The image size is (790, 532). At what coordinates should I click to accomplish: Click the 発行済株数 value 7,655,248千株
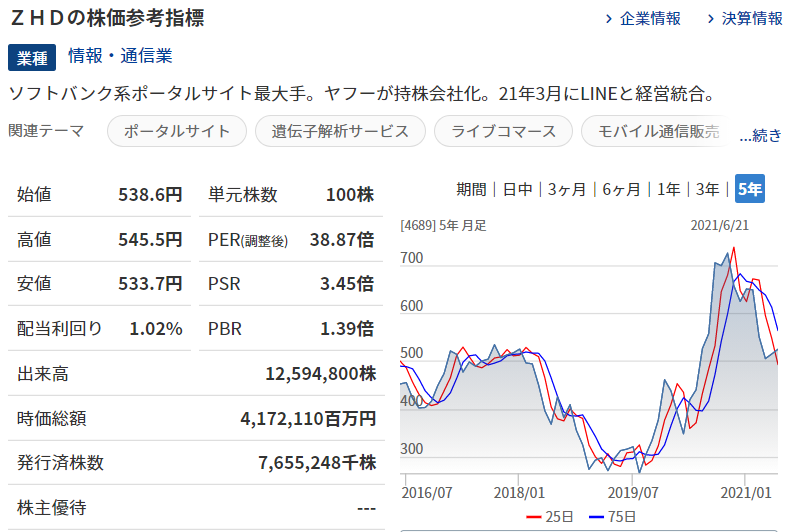[x=317, y=462]
